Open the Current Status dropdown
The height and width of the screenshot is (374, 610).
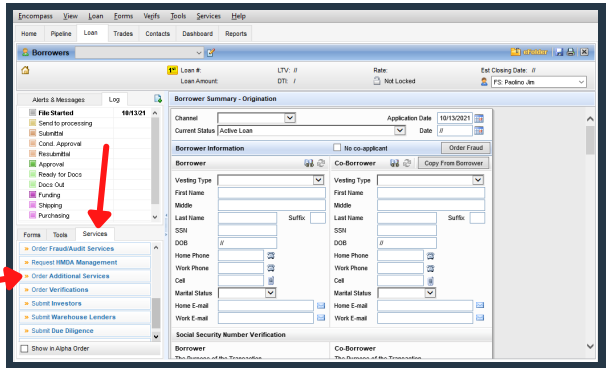(400, 130)
